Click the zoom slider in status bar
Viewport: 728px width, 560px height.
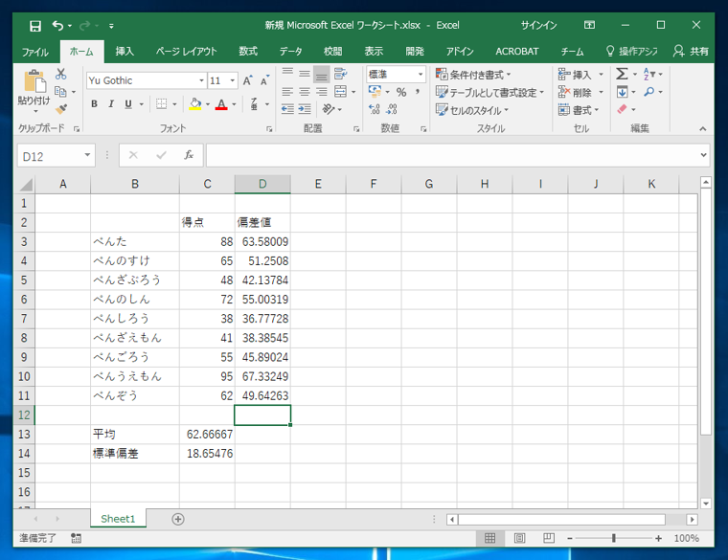pos(613,539)
